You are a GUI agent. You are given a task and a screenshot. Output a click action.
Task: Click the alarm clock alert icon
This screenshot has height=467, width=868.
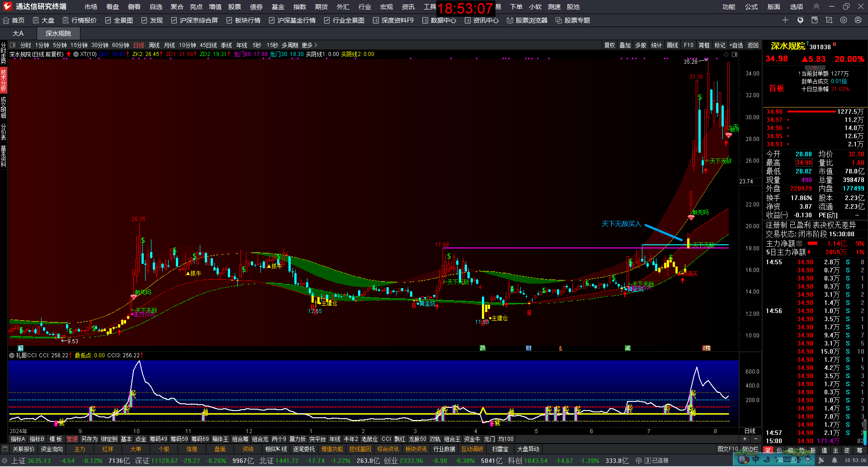click(800, 20)
